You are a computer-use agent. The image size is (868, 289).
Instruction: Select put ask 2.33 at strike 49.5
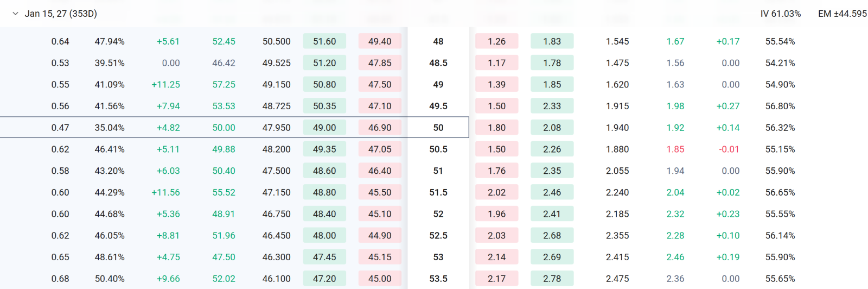click(x=552, y=106)
